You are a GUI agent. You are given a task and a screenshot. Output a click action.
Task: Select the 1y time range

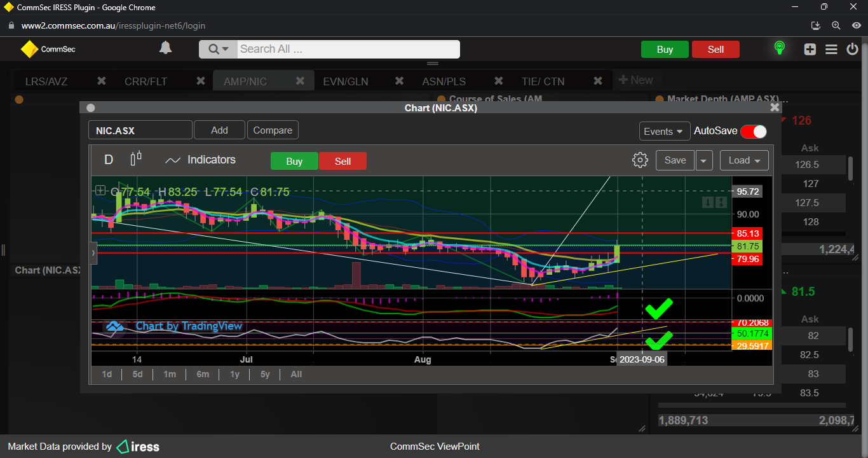(x=234, y=374)
